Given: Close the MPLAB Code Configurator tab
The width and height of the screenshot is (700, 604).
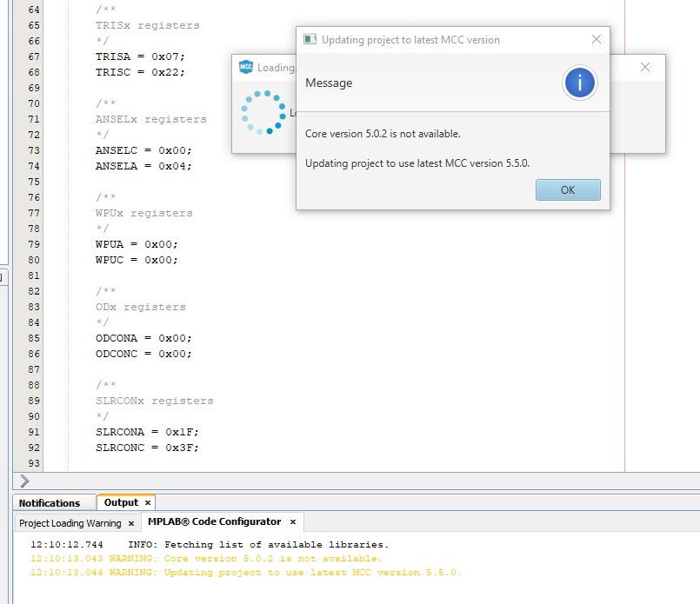Looking at the screenshot, I should coord(293,522).
